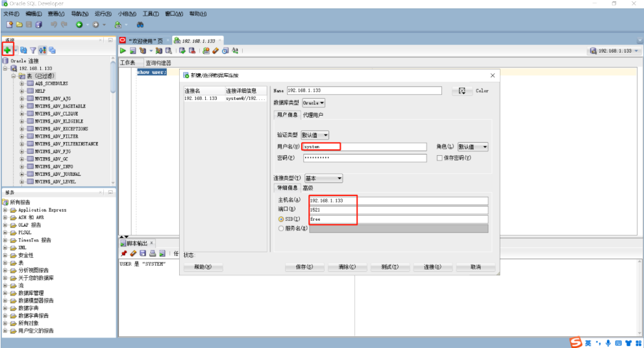The width and height of the screenshot is (644, 348).
Task: Clear the worksheet with the eraser icon
Action: (216, 51)
